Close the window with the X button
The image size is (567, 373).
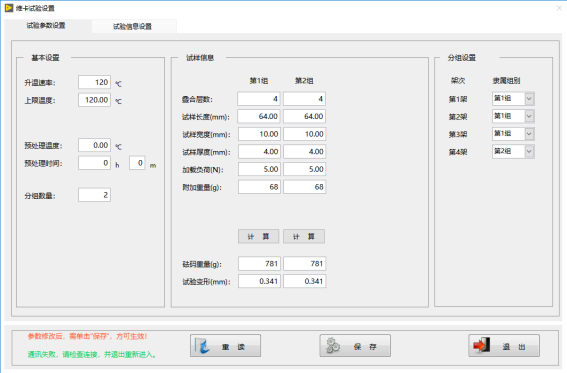pos(559,8)
